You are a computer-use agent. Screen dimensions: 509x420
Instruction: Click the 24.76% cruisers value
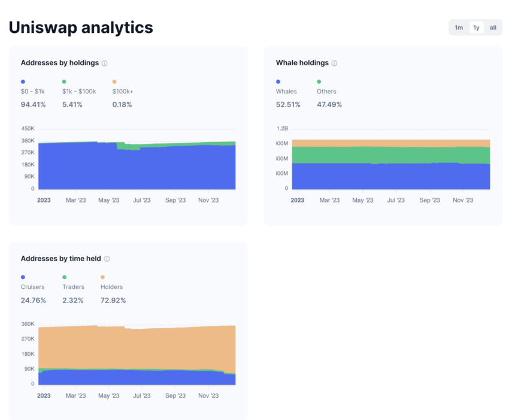tap(33, 300)
